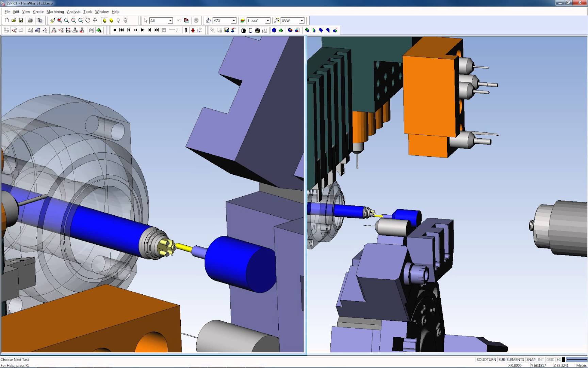Click the wireframe view cube icon
Screen dimensions: 588x368
click(x=118, y=20)
